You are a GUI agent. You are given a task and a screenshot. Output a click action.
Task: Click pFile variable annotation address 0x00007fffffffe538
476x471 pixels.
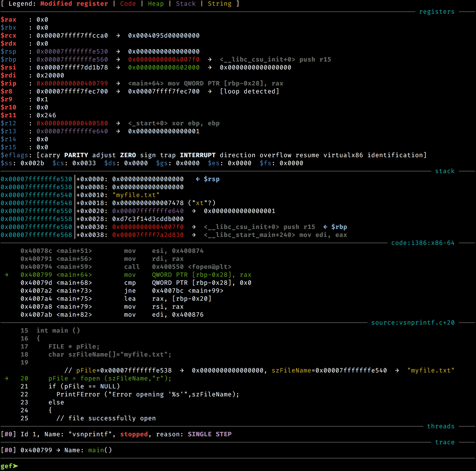click(136, 370)
